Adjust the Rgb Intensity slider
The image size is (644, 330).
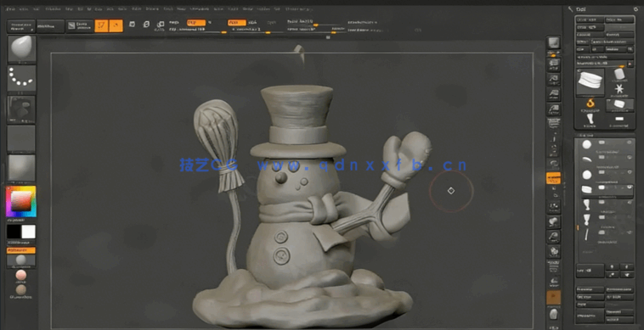tap(198, 30)
